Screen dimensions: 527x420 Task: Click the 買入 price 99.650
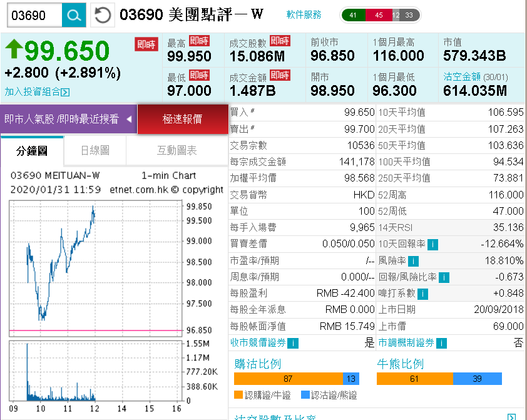tap(359, 112)
